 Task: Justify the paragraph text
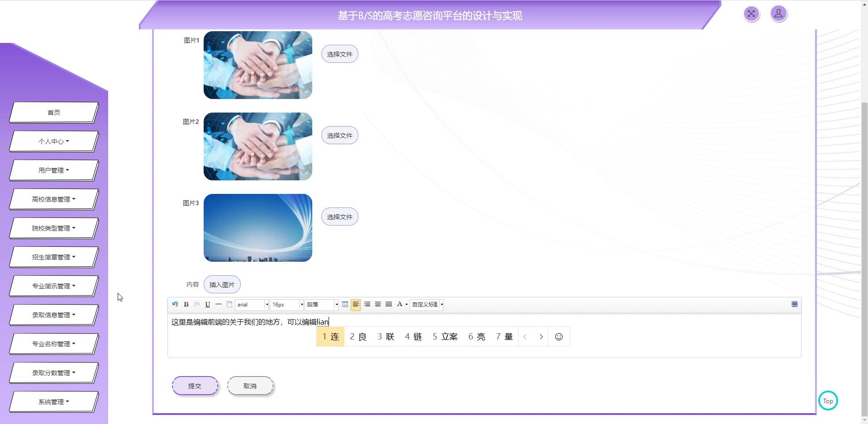pos(389,304)
